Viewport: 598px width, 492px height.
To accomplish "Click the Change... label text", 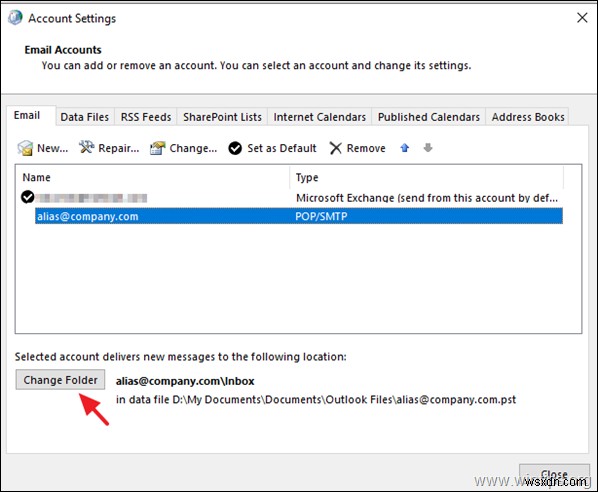I will tap(193, 148).
